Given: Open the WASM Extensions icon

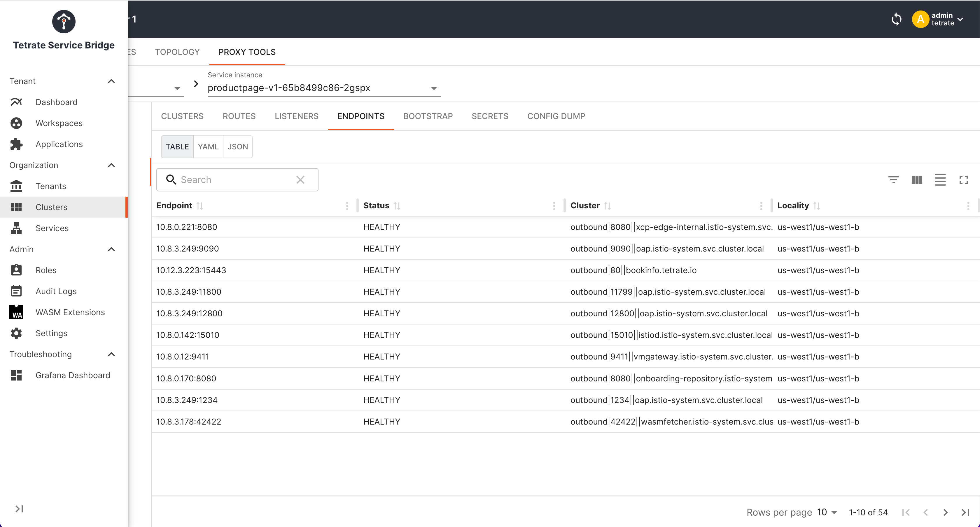Looking at the screenshot, I should click(x=16, y=312).
